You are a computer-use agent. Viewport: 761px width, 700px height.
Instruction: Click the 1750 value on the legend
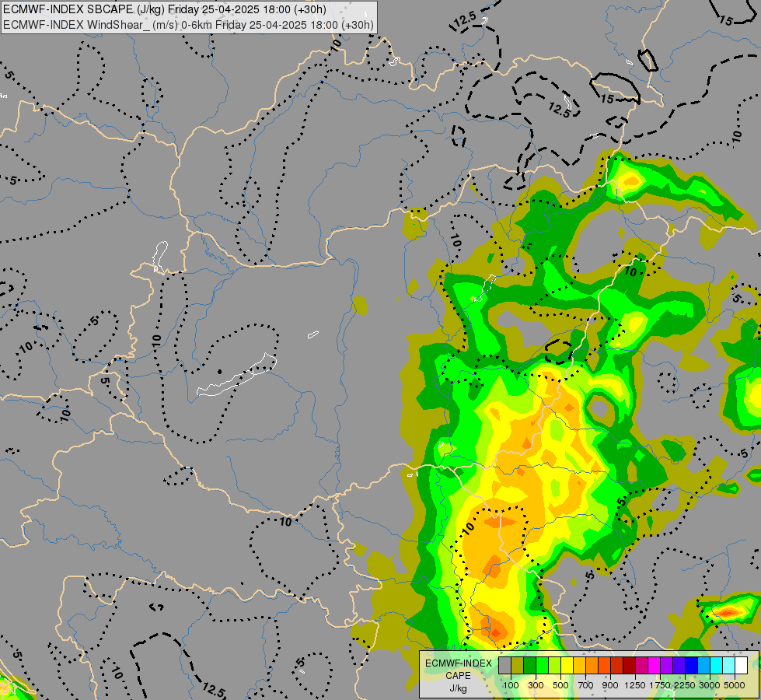click(660, 685)
